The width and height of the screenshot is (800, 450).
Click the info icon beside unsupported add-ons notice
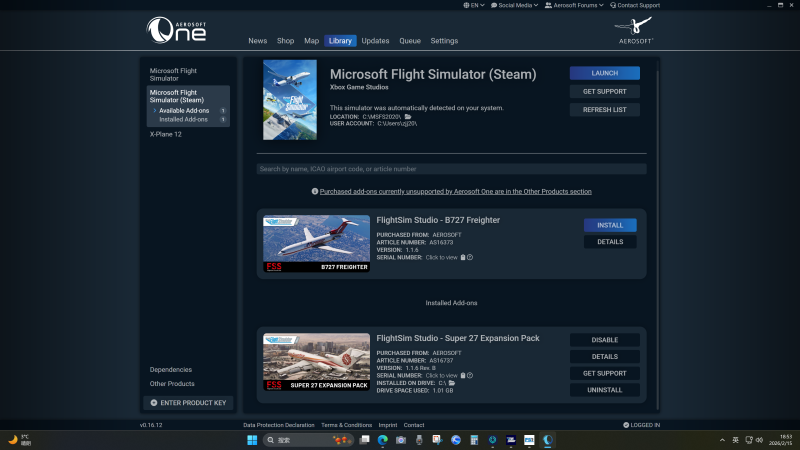(x=315, y=191)
